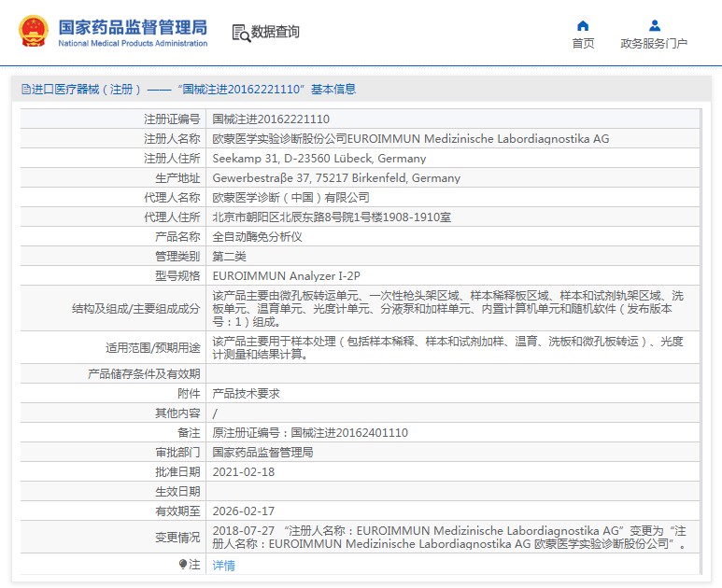Click the 国家药品监督管理局 site title
The image size is (722, 588).
(x=133, y=27)
